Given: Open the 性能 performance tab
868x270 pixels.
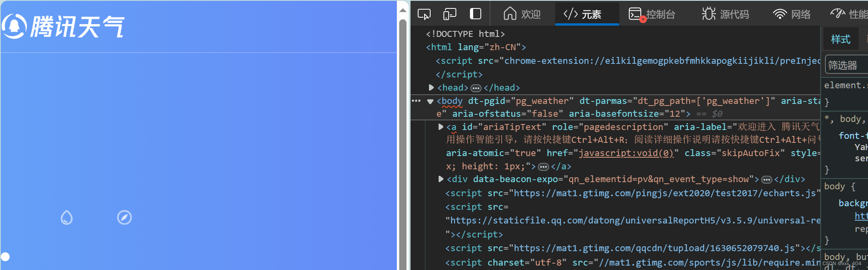Looking at the screenshot, I should point(848,14).
